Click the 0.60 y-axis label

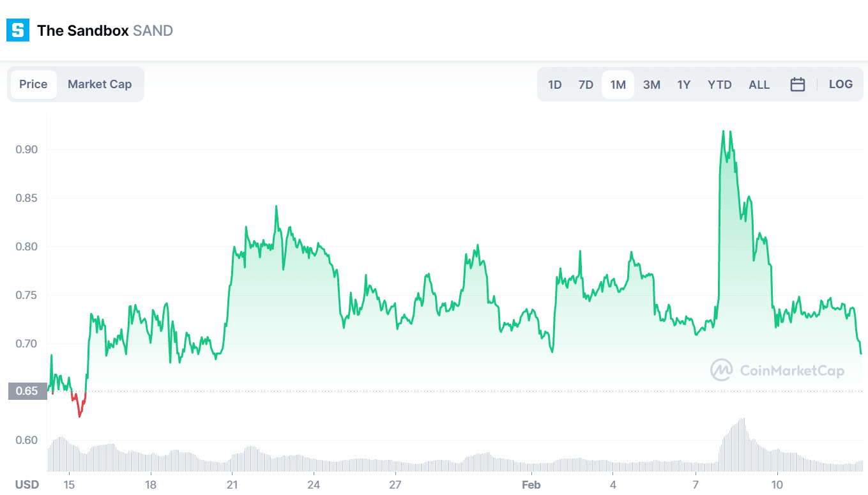pyautogui.click(x=27, y=440)
